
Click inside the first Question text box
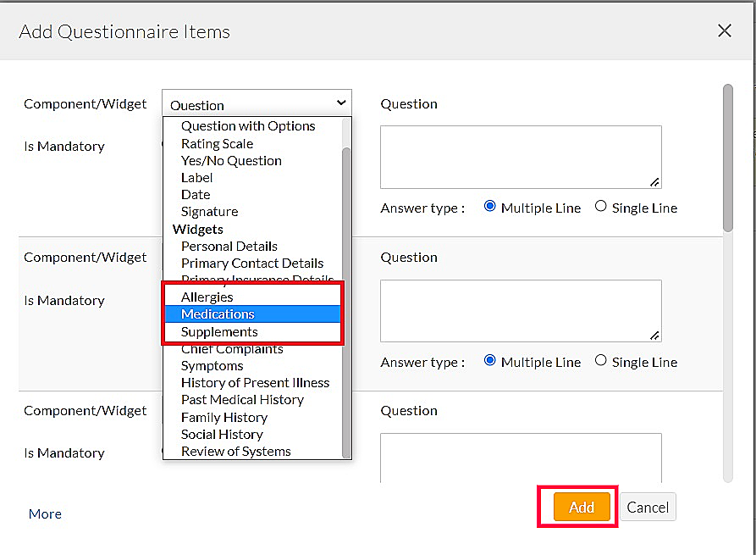point(520,157)
